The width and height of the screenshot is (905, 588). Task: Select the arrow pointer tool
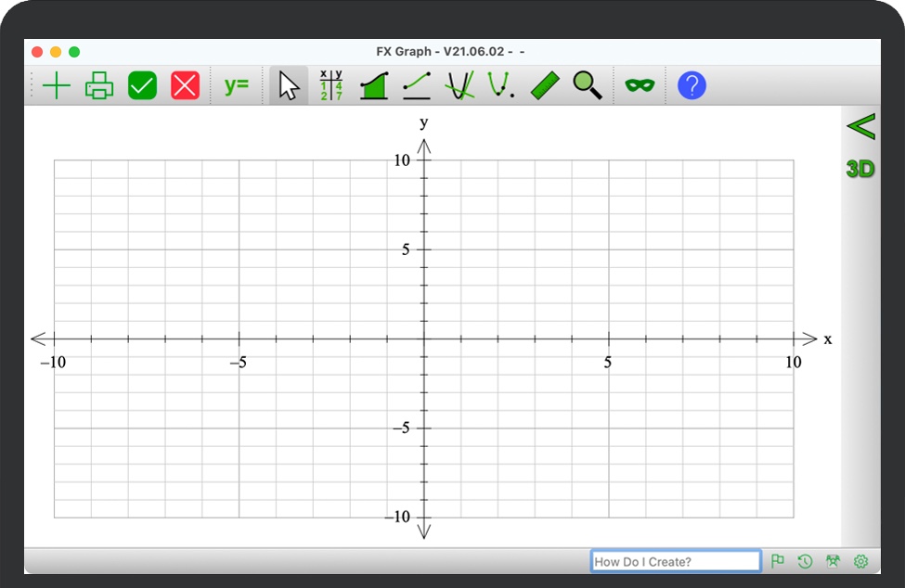(x=289, y=86)
